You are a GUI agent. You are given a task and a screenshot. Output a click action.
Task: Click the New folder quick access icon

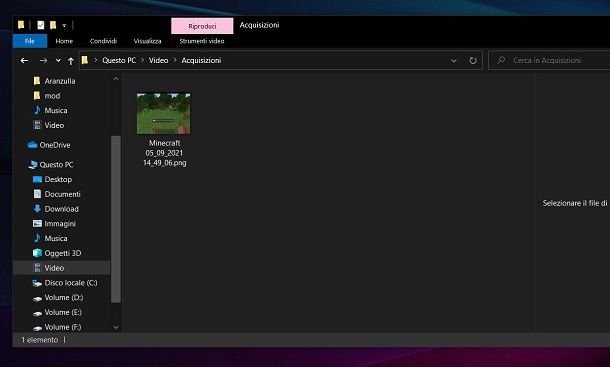click(x=53, y=25)
